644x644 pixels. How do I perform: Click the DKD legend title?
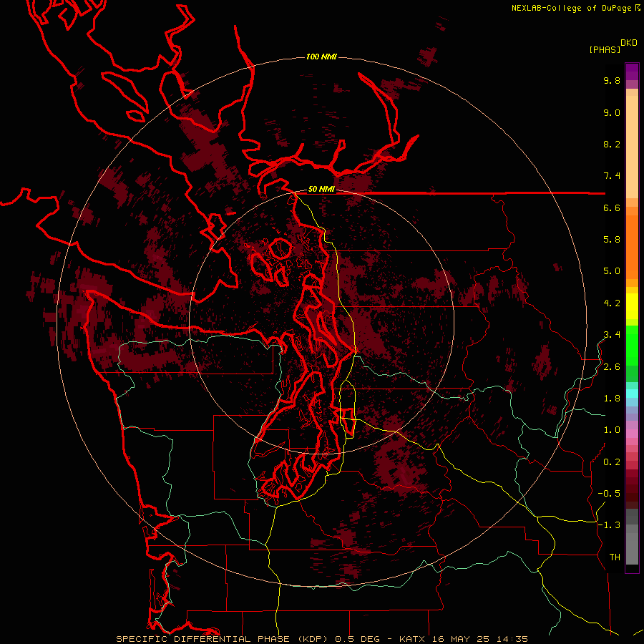click(628, 43)
